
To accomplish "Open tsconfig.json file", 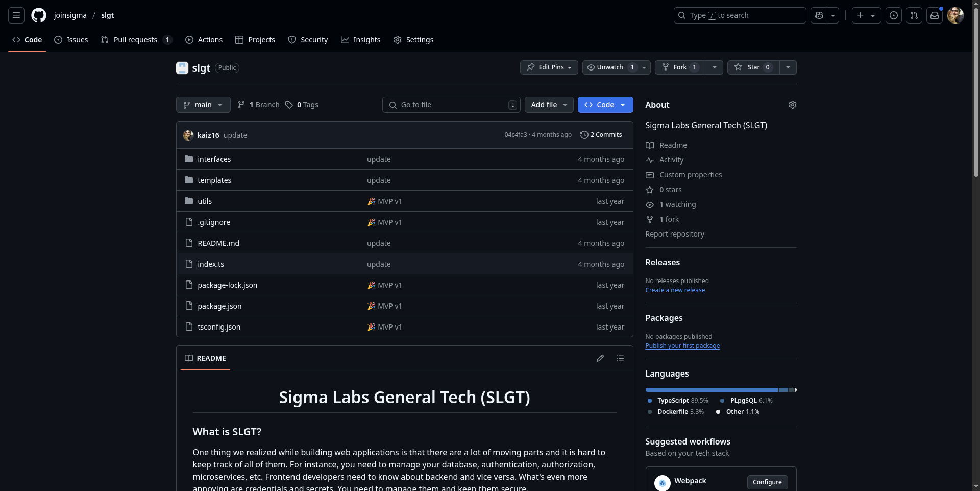I will point(219,327).
